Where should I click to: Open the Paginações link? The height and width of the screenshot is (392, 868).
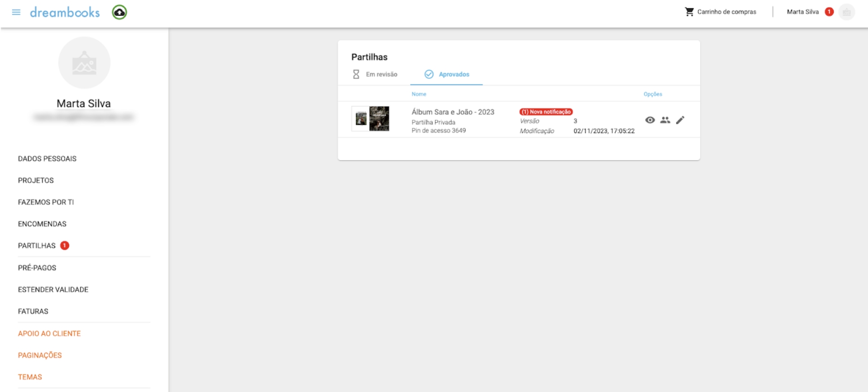point(40,355)
